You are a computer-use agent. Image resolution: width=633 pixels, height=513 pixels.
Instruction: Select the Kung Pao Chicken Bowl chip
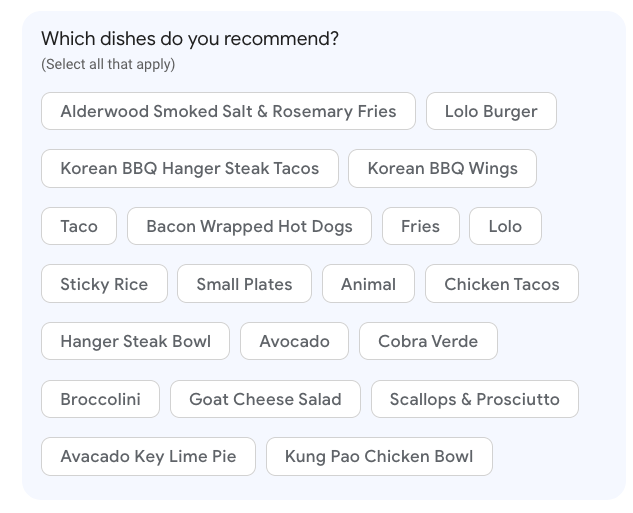379,456
